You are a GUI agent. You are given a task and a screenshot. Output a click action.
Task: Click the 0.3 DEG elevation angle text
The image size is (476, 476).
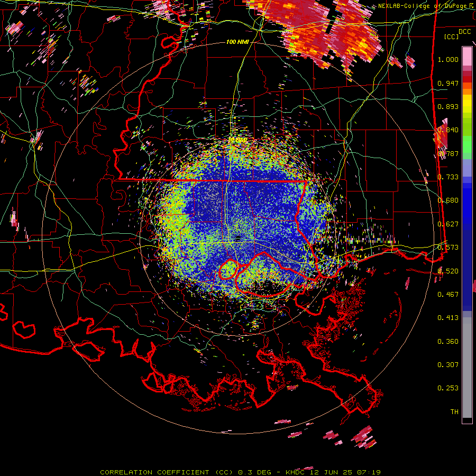(x=254, y=472)
